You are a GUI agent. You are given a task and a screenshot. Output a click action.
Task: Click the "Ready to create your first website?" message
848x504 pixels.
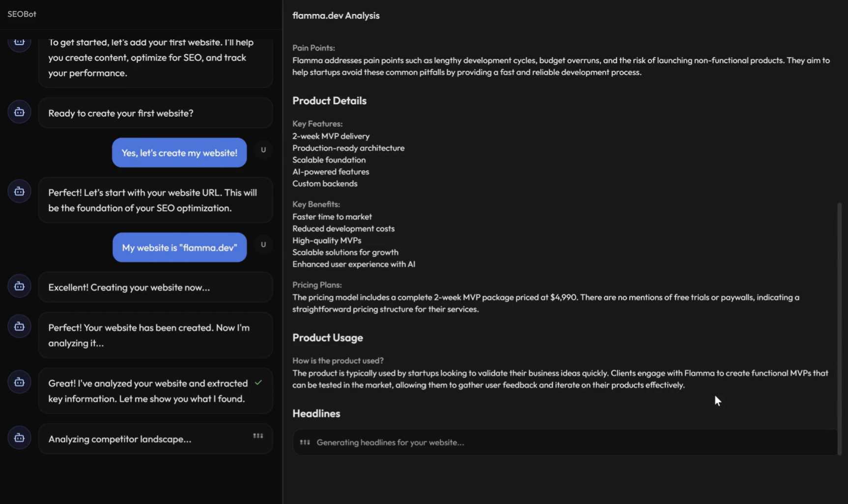tap(156, 113)
